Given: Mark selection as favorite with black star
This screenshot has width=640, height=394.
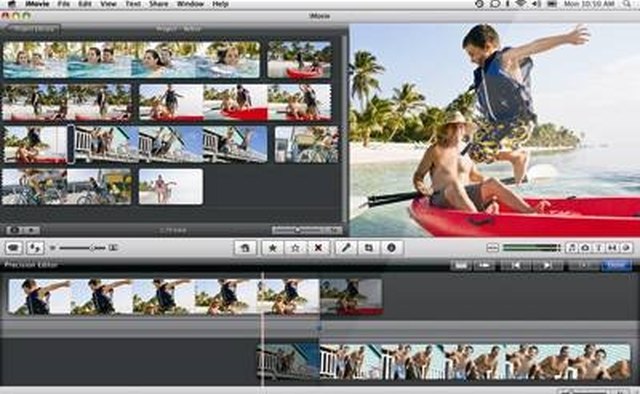Looking at the screenshot, I should point(272,248).
